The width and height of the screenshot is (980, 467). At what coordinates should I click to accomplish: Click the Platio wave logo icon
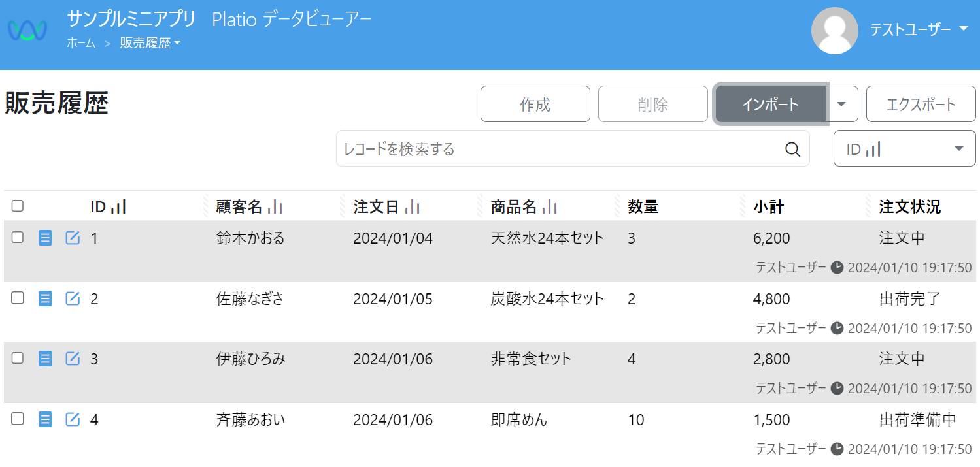[x=27, y=30]
